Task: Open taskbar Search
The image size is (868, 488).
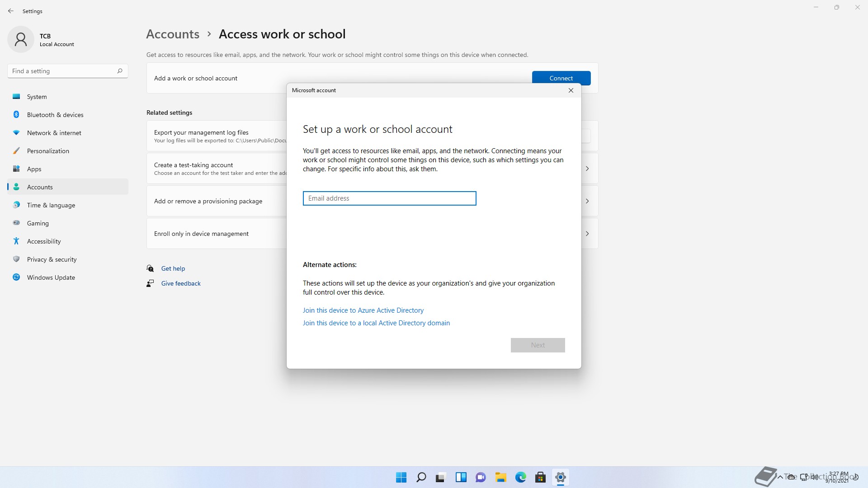Action: pos(421,477)
